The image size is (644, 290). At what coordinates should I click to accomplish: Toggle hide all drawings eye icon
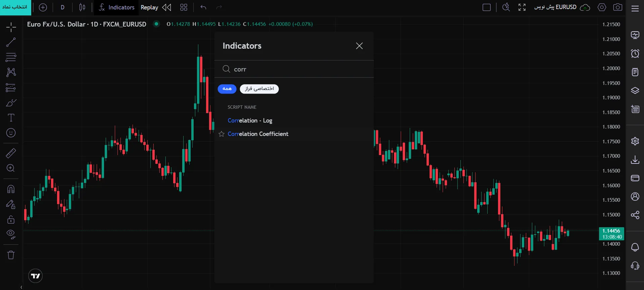point(11,234)
